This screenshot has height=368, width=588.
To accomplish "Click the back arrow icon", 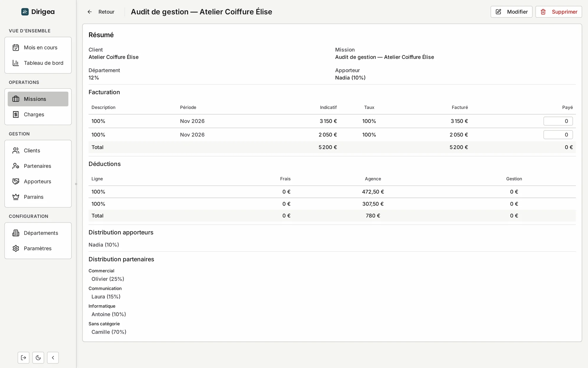I will tap(90, 12).
